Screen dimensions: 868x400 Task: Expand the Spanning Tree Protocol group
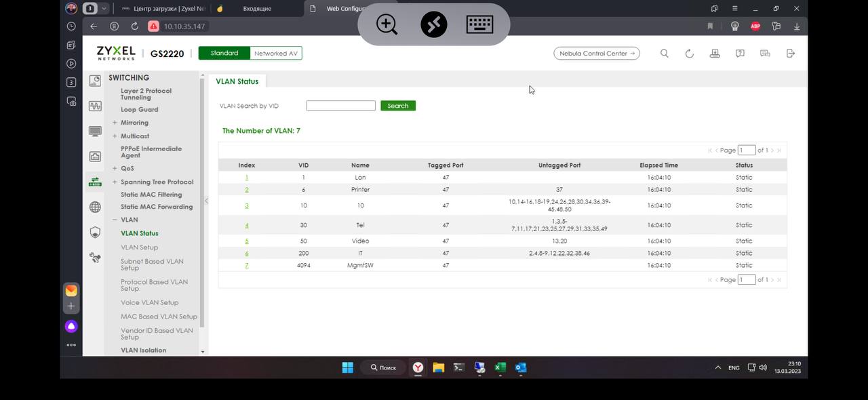click(115, 182)
